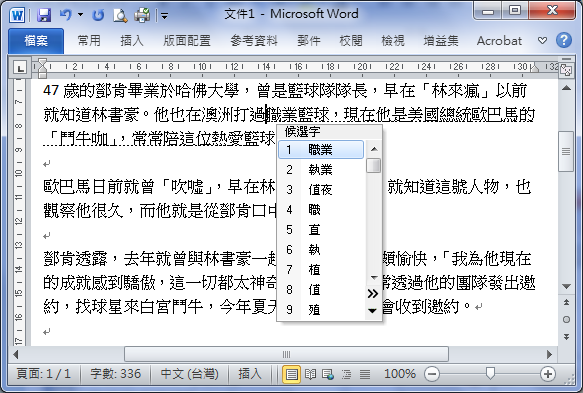The width and height of the screenshot is (583, 393).
Task: Click document vertical scroll down arrow
Action: click(x=566, y=286)
